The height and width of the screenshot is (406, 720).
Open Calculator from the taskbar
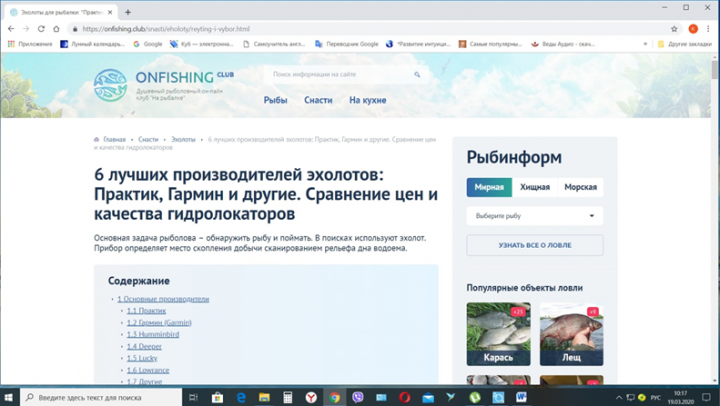pyautogui.click(x=287, y=397)
